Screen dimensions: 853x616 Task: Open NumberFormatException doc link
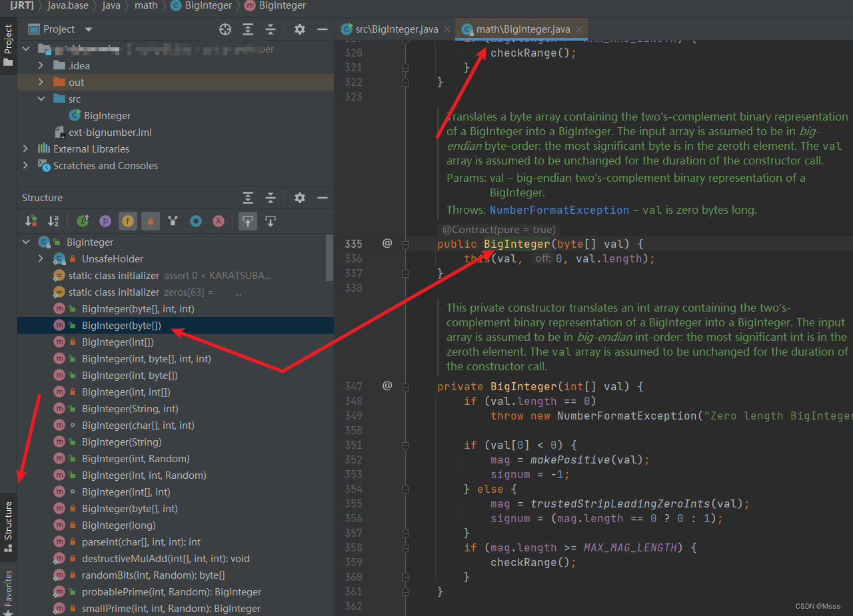pyautogui.click(x=559, y=210)
